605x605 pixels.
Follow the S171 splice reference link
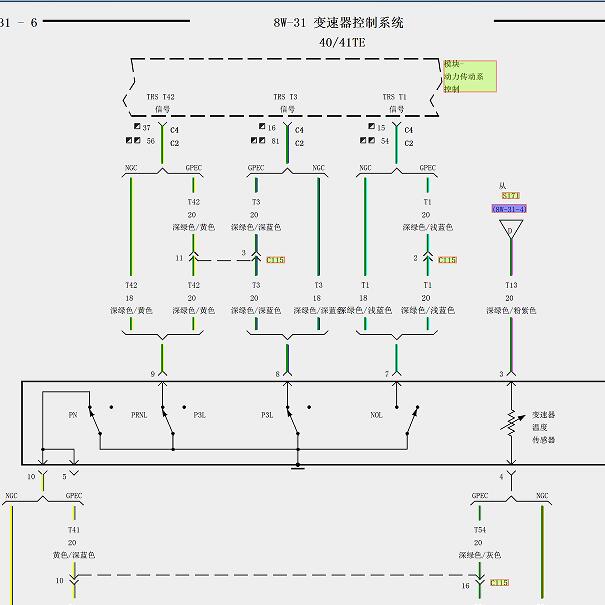(510, 196)
